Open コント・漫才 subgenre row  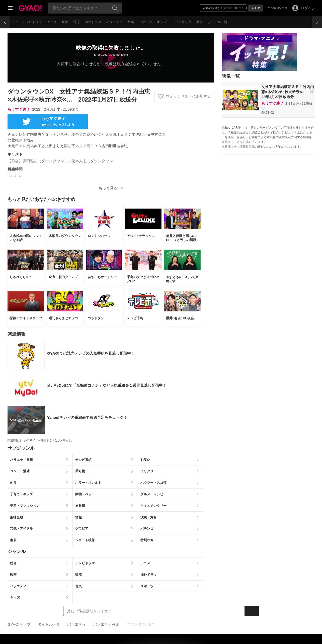tap(40, 471)
